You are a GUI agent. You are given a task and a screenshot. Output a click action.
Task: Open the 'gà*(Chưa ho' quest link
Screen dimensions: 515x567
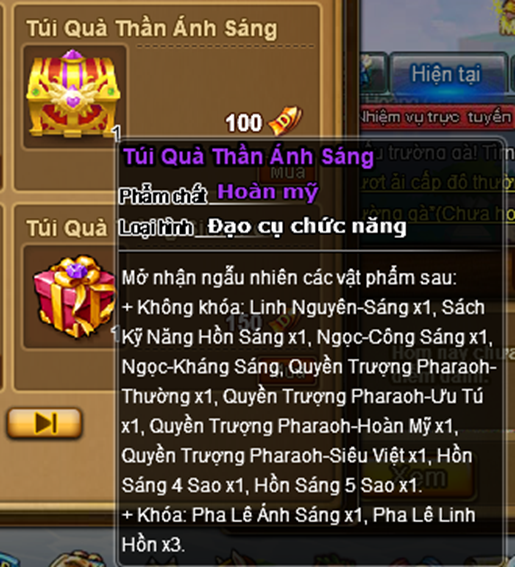(x=438, y=214)
